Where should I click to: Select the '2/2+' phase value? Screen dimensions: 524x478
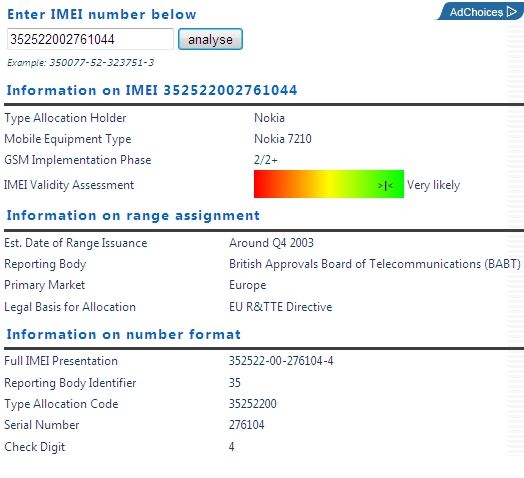pyautogui.click(x=266, y=160)
